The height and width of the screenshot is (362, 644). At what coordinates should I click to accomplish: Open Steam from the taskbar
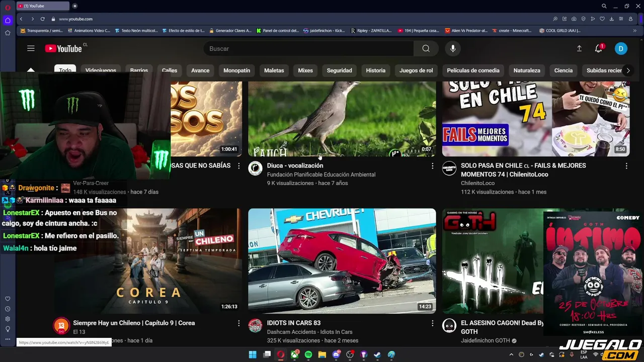[x=377, y=354]
